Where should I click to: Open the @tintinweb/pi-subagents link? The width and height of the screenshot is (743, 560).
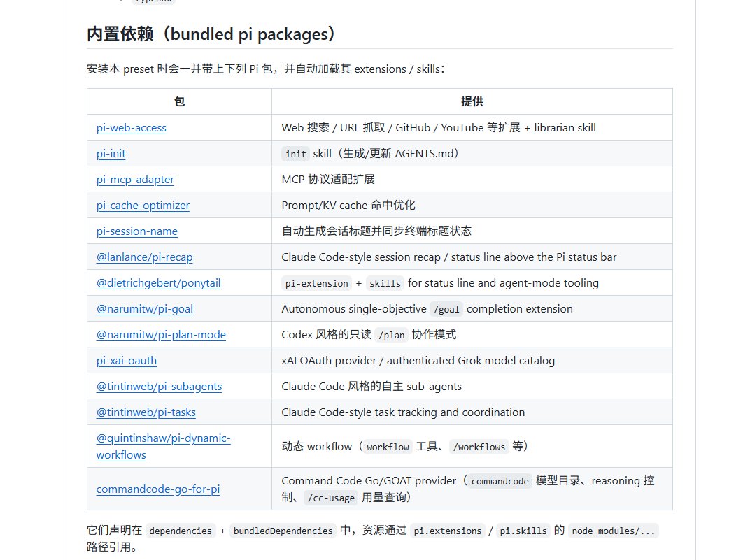(x=160, y=387)
